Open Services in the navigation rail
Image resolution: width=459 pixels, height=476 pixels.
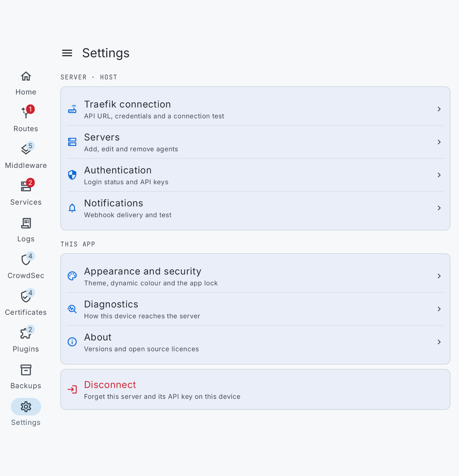(26, 193)
